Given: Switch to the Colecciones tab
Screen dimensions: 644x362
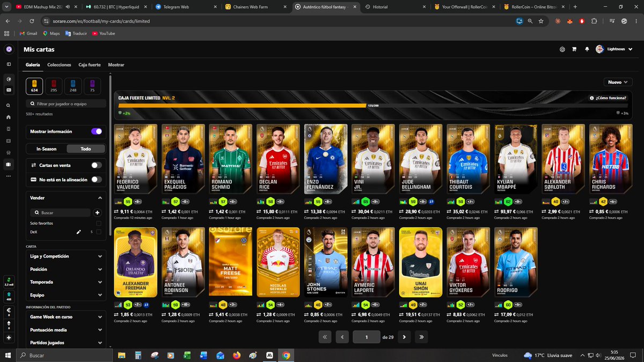Looking at the screenshot, I should click(x=59, y=65).
